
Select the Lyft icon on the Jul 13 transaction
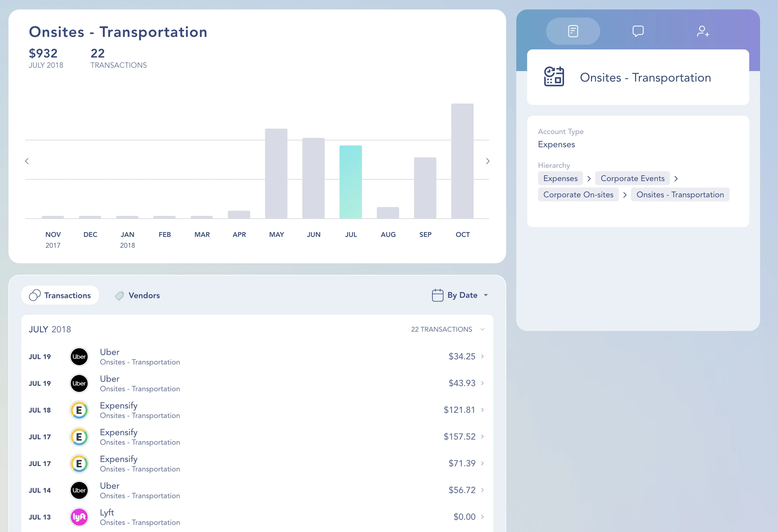79,517
